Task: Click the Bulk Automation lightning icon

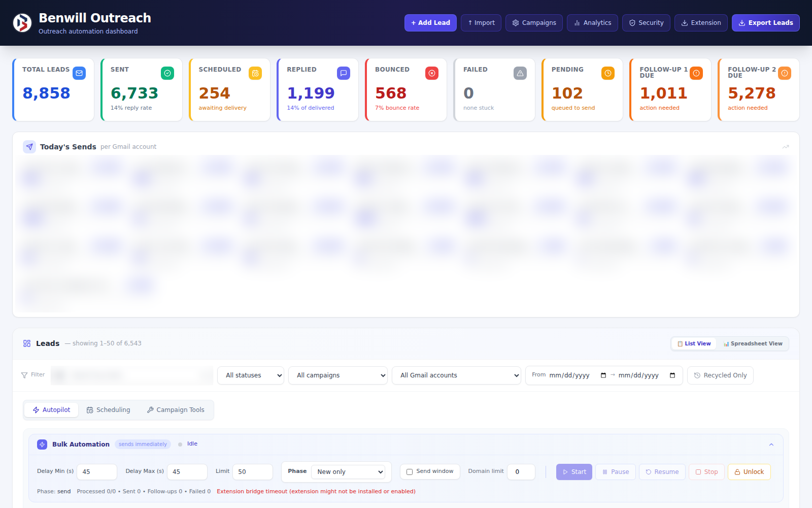Action: pyautogui.click(x=42, y=444)
